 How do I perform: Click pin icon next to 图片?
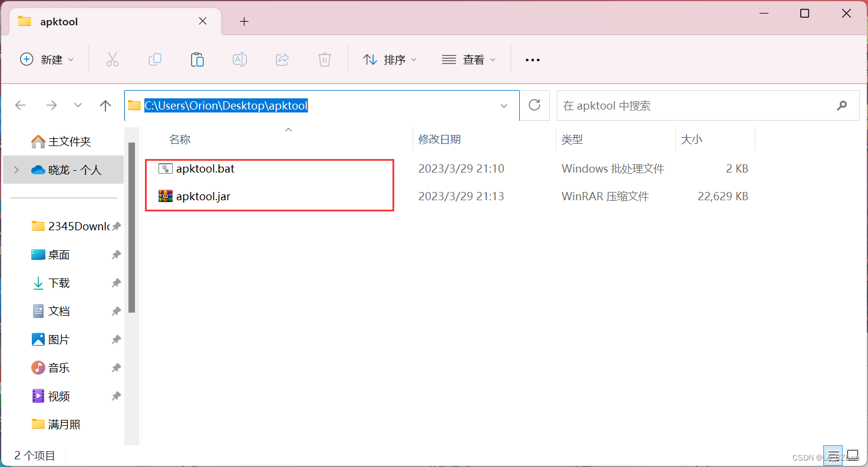[117, 339]
